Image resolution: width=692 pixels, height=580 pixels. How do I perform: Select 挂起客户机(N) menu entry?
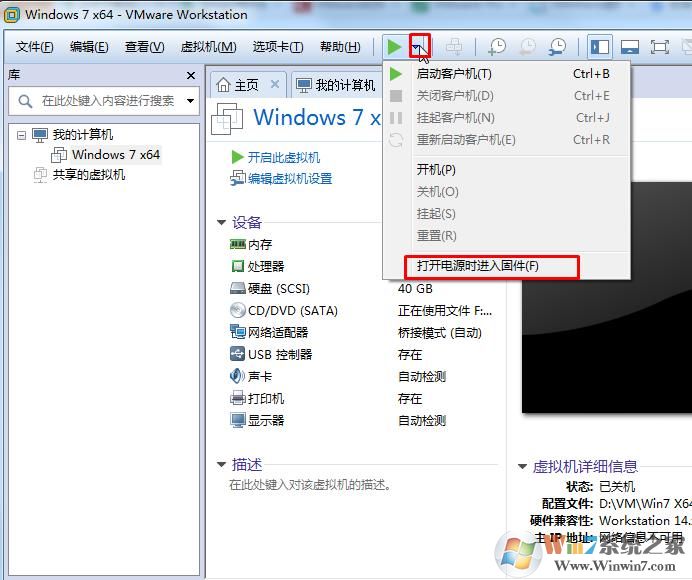click(x=507, y=118)
